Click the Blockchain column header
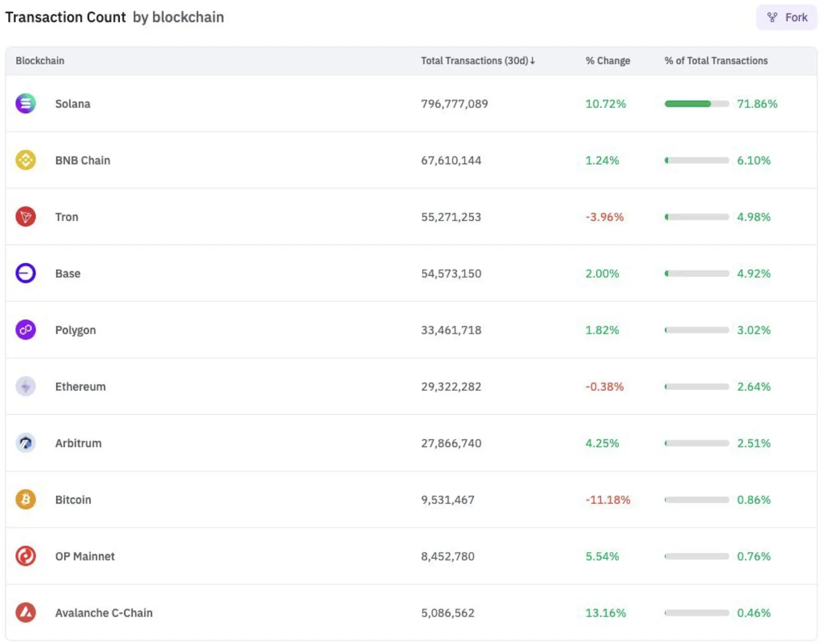Viewport: 824px width, 644px height. (41, 61)
